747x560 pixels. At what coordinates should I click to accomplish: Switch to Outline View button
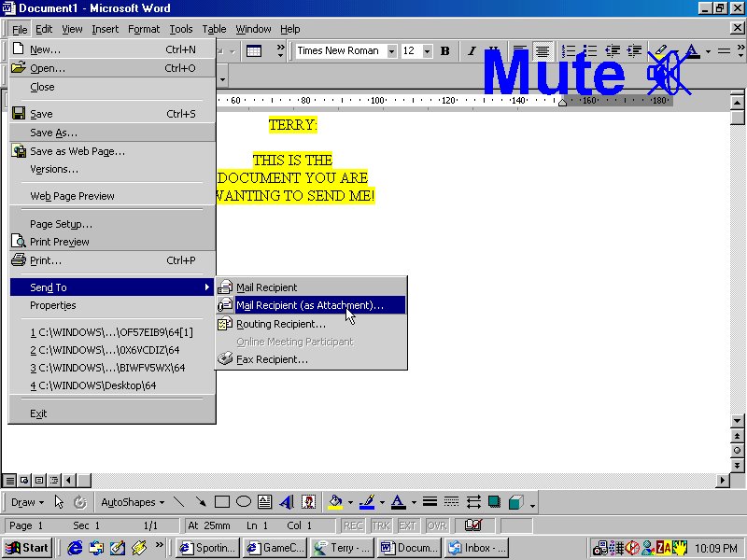(x=54, y=481)
